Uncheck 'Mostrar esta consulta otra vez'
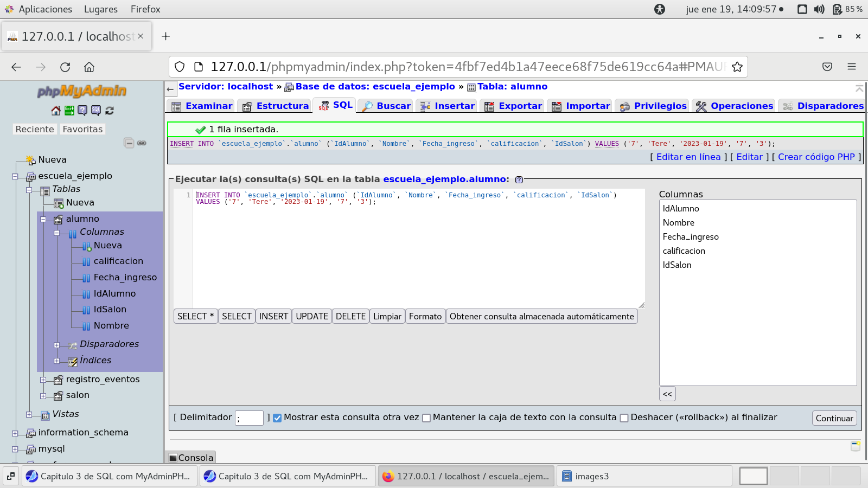The height and width of the screenshot is (488, 868). tap(277, 418)
